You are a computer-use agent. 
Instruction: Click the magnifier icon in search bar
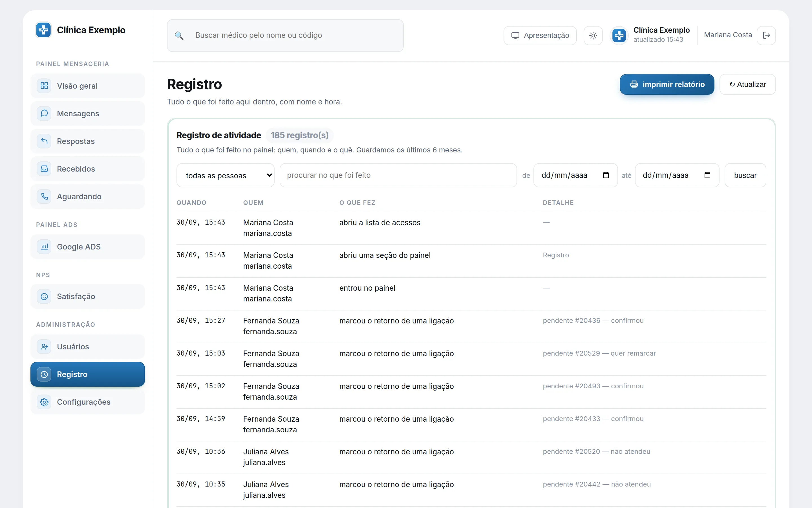pos(179,35)
